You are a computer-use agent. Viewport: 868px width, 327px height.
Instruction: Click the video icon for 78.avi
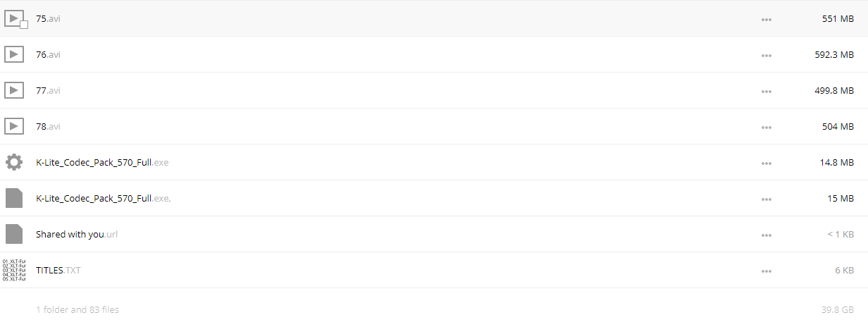coord(14,126)
